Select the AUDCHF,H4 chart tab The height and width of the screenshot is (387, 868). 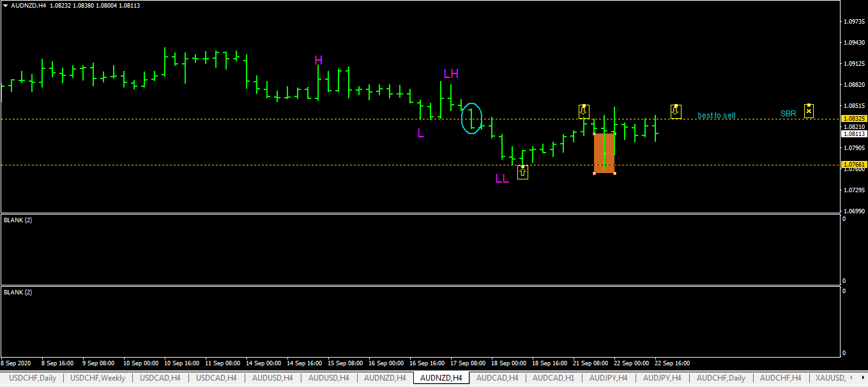(780, 378)
